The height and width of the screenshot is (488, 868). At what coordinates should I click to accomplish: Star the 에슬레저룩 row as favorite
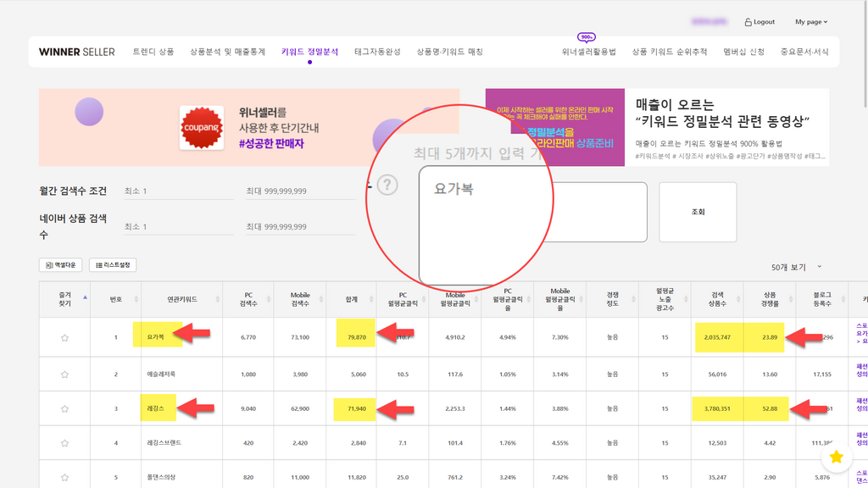click(64, 374)
